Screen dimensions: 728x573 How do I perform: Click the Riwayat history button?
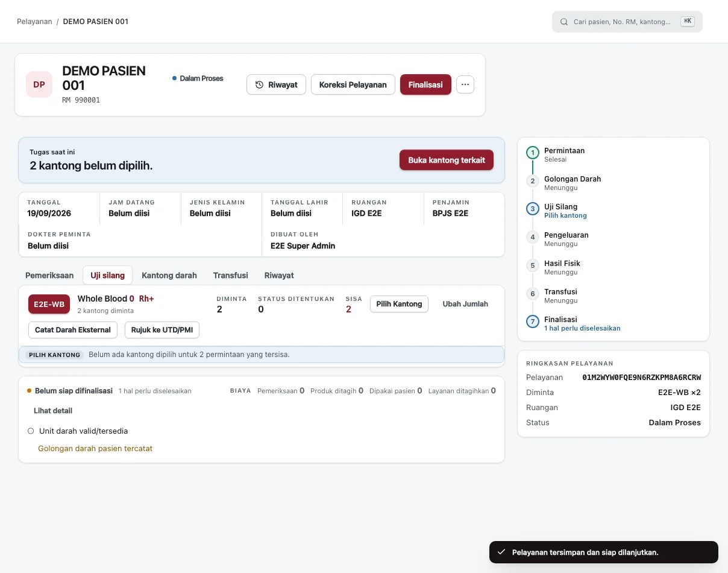[x=277, y=84]
